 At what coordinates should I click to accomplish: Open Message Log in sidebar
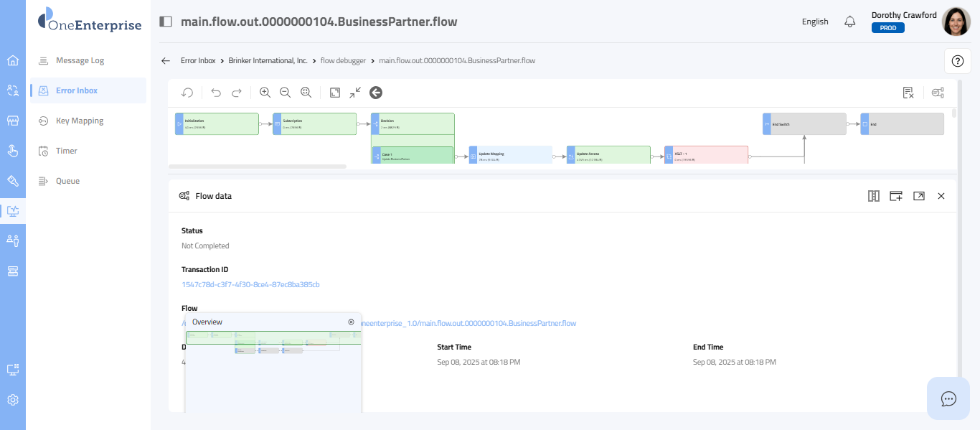(x=80, y=60)
